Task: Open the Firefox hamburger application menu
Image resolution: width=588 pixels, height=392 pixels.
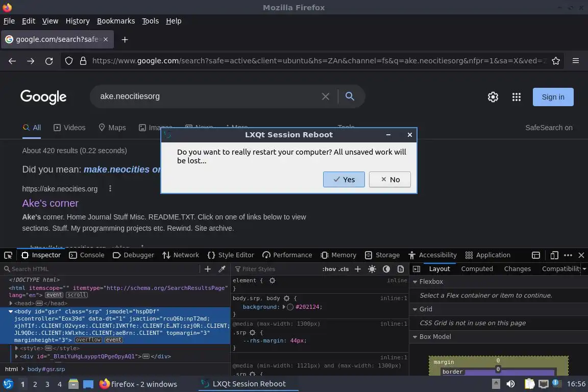Action: (x=576, y=61)
